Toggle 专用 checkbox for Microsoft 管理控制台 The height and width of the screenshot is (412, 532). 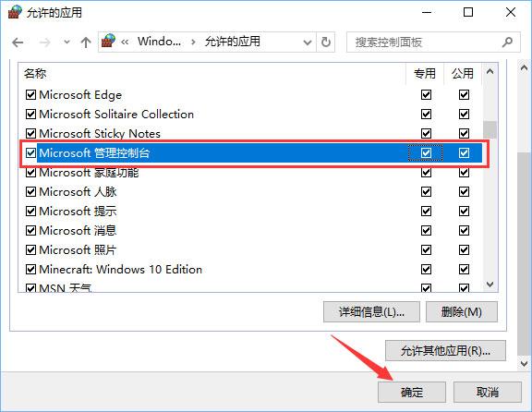[x=426, y=153]
